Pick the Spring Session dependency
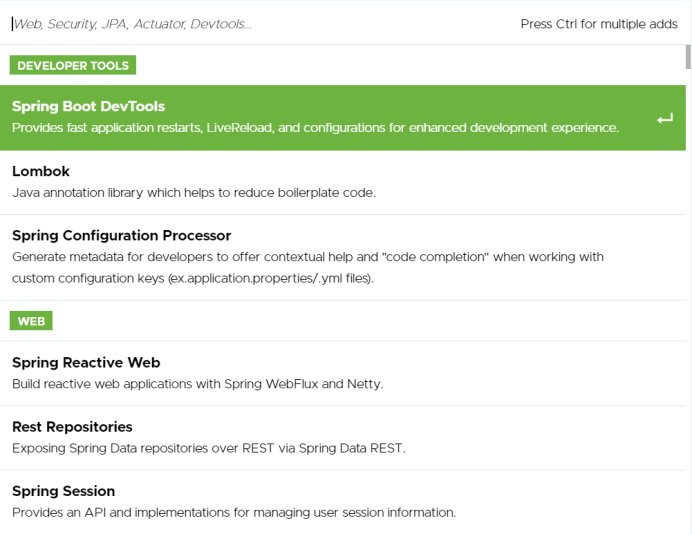 343,502
